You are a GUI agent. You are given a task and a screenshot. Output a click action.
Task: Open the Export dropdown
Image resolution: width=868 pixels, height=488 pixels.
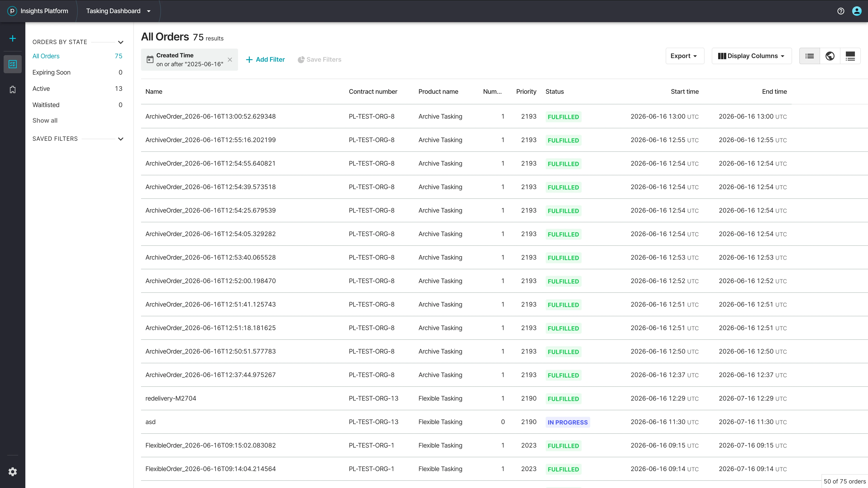(x=685, y=56)
